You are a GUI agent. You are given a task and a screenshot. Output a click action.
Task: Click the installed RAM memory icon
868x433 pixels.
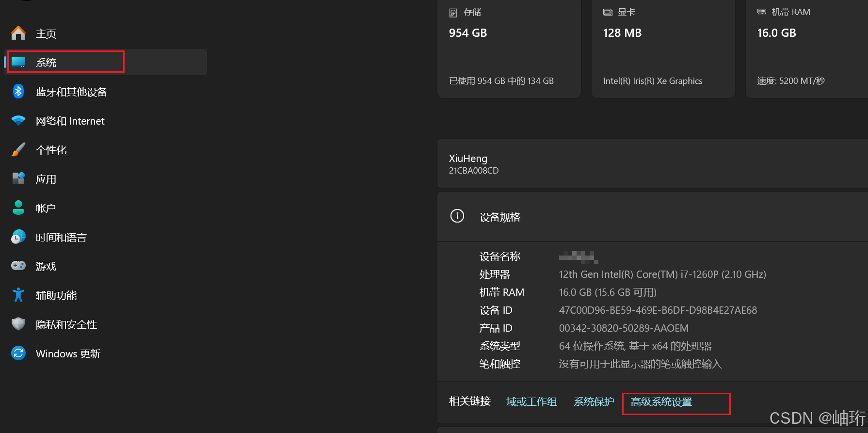[762, 12]
